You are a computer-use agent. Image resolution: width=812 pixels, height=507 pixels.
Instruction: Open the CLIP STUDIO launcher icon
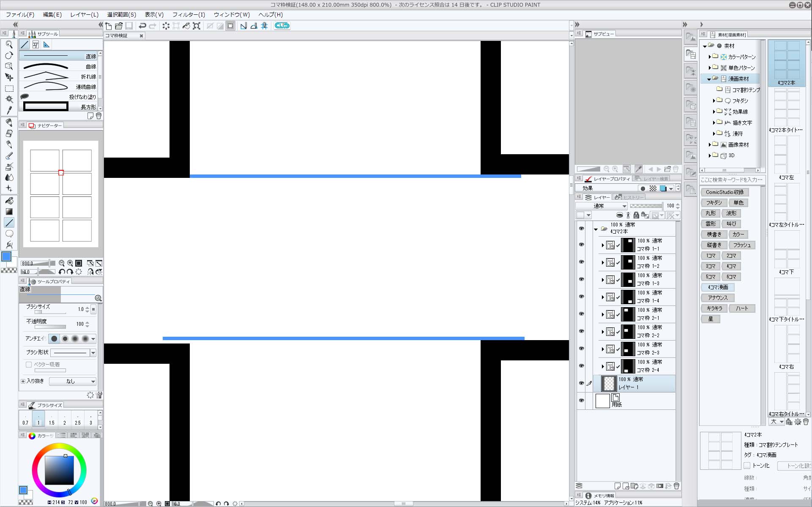click(x=282, y=26)
